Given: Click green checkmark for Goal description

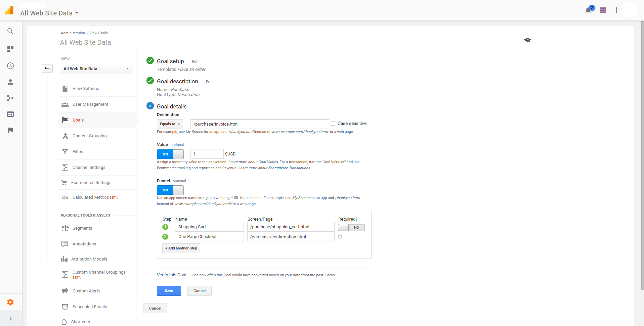Looking at the screenshot, I should [x=150, y=81].
